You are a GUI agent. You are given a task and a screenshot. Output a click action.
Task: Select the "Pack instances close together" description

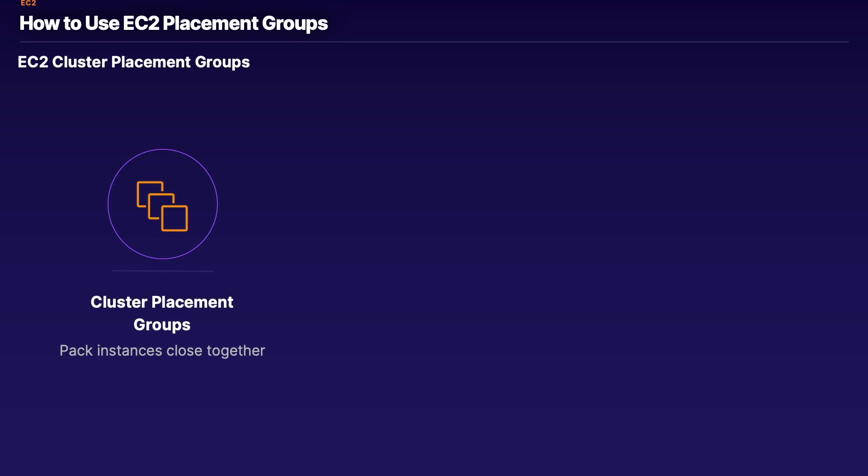162,351
